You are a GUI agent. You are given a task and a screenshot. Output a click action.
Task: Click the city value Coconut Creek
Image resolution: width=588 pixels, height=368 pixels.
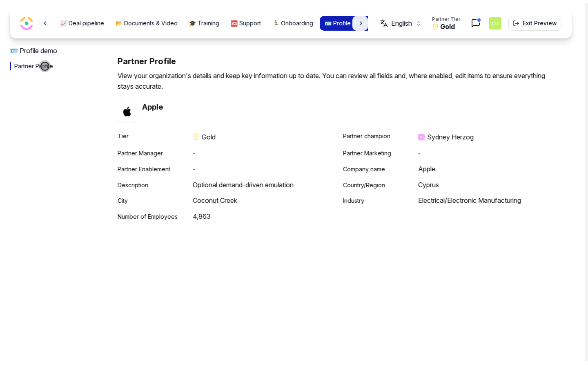215,200
